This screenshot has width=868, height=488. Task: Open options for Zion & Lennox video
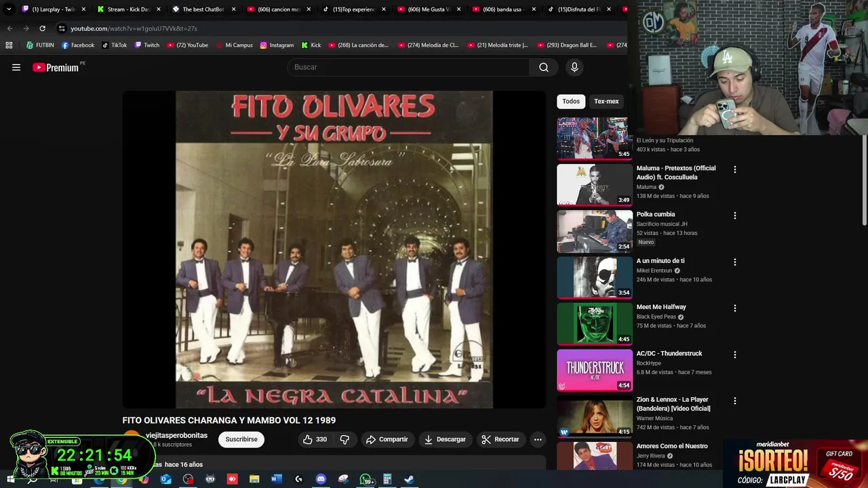734,401
